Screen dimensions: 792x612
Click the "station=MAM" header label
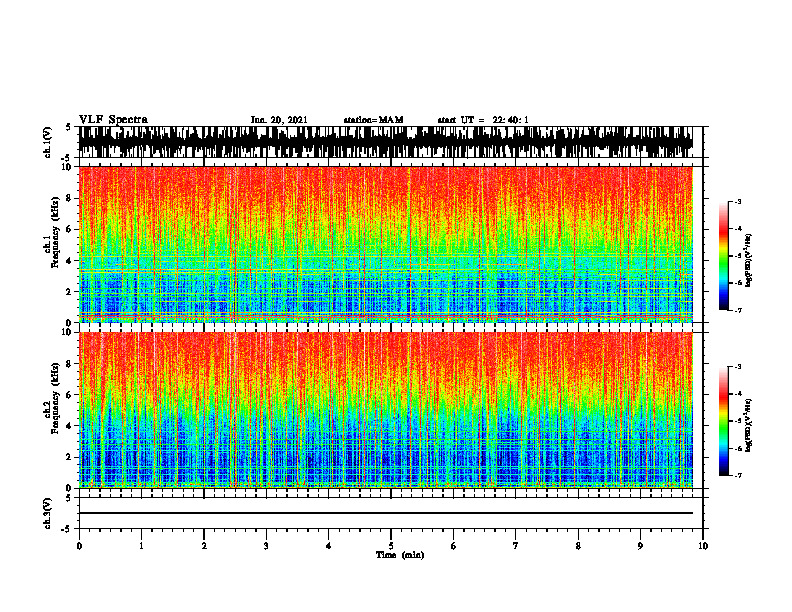point(373,120)
